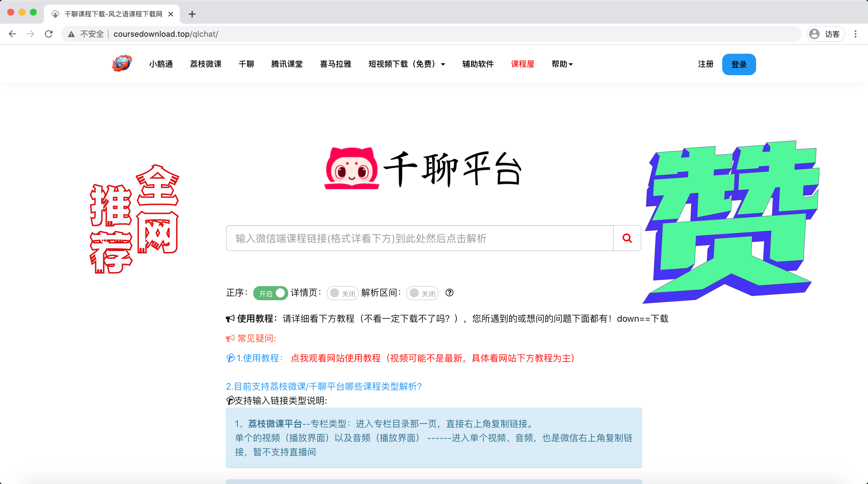The width and height of the screenshot is (868, 484).
Task: Turn off the 正序 toggle
Action: coord(271,293)
